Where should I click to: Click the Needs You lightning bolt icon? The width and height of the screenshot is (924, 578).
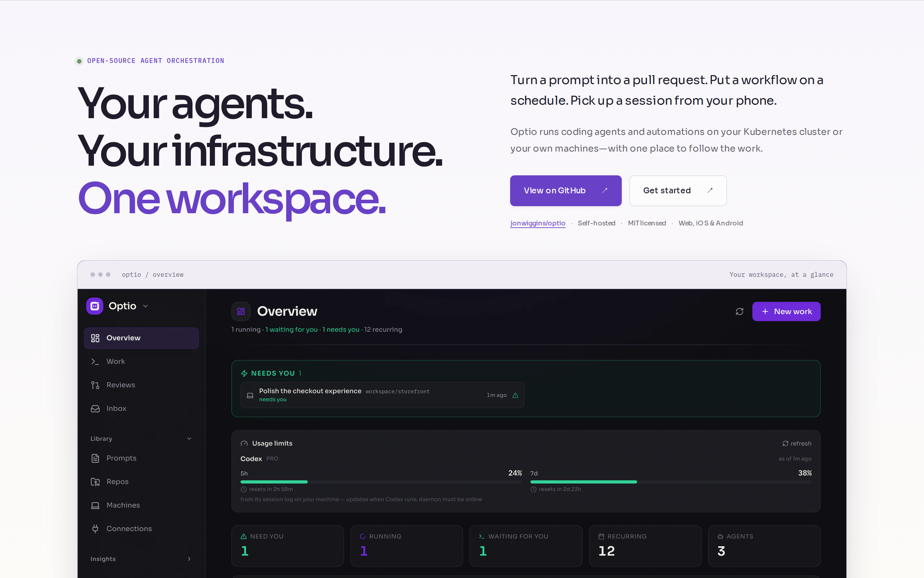click(244, 373)
